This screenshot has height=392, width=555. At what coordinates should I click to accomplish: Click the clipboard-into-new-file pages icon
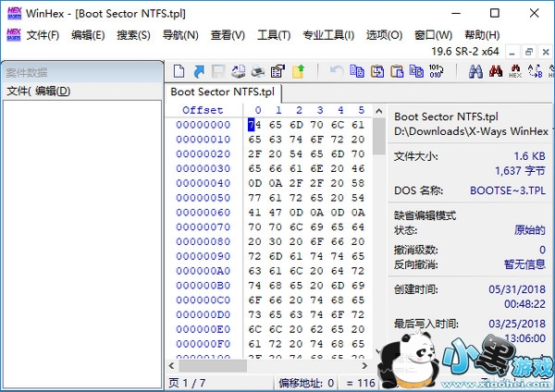click(416, 71)
